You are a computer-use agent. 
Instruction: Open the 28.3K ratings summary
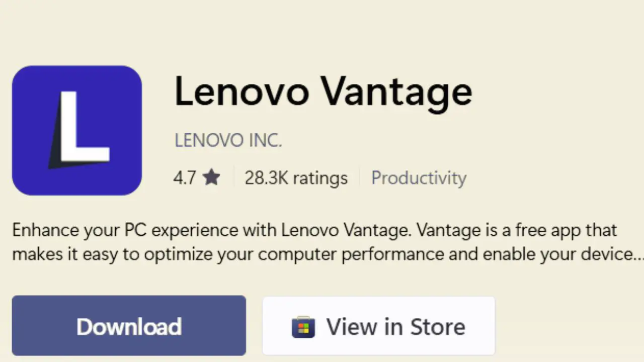point(296,177)
